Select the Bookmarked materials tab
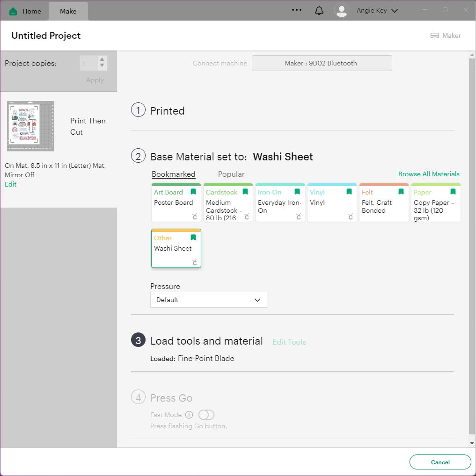The width and height of the screenshot is (476, 476). coord(173,174)
